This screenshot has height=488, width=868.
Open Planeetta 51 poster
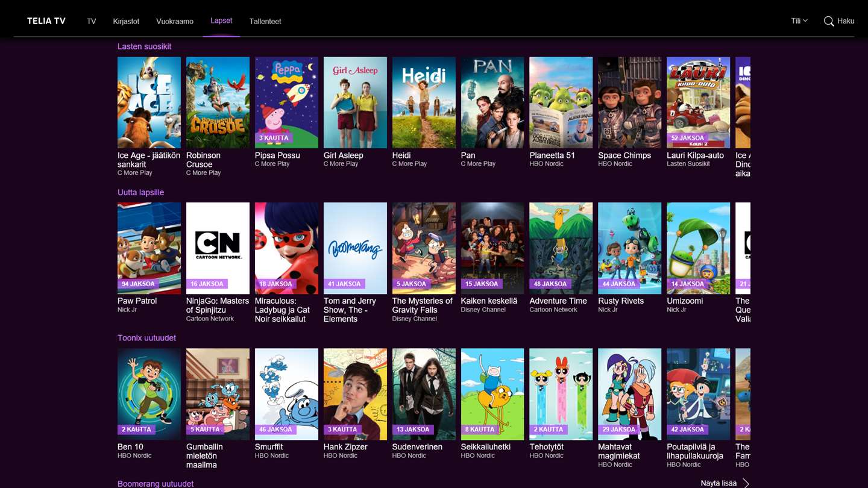pyautogui.click(x=561, y=102)
